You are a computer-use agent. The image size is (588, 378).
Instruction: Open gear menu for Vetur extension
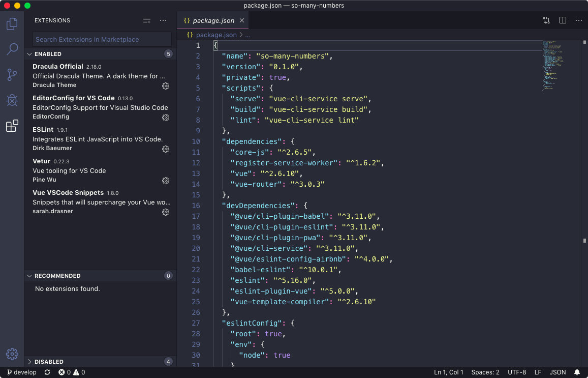tap(165, 181)
